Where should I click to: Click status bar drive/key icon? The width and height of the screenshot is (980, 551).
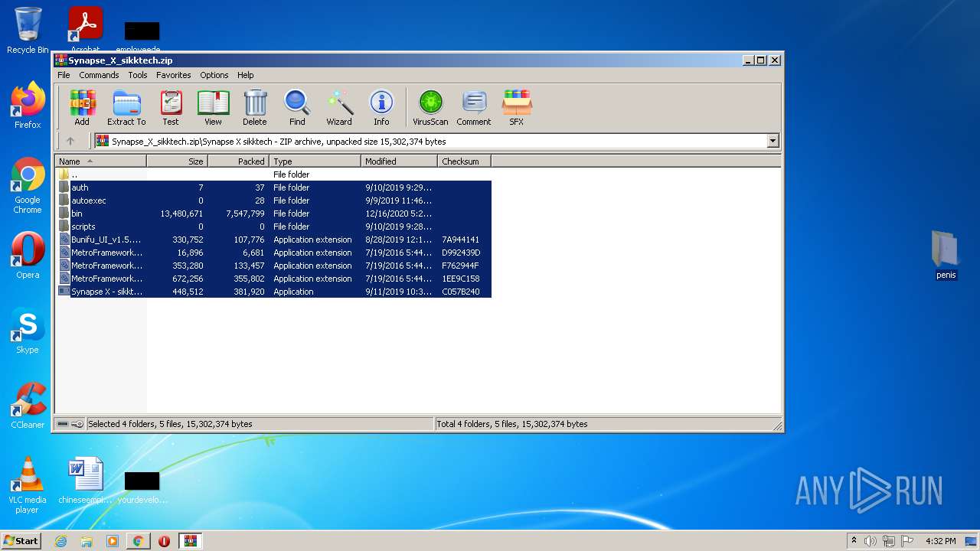pos(70,424)
